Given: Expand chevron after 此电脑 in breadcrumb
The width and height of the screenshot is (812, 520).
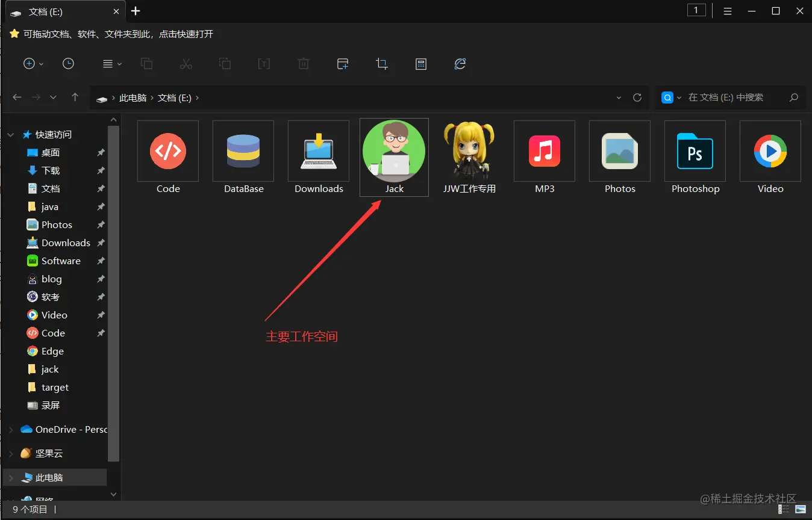Looking at the screenshot, I should click(152, 97).
